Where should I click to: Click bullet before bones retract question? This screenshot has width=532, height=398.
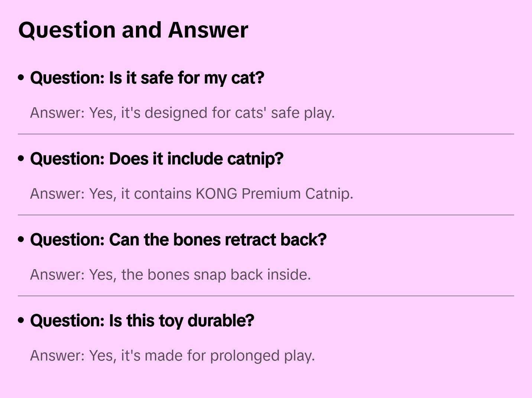click(x=21, y=239)
